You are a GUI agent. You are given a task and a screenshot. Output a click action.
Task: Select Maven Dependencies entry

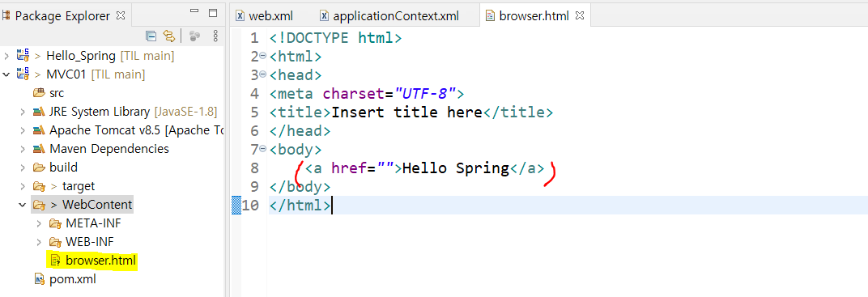click(109, 149)
